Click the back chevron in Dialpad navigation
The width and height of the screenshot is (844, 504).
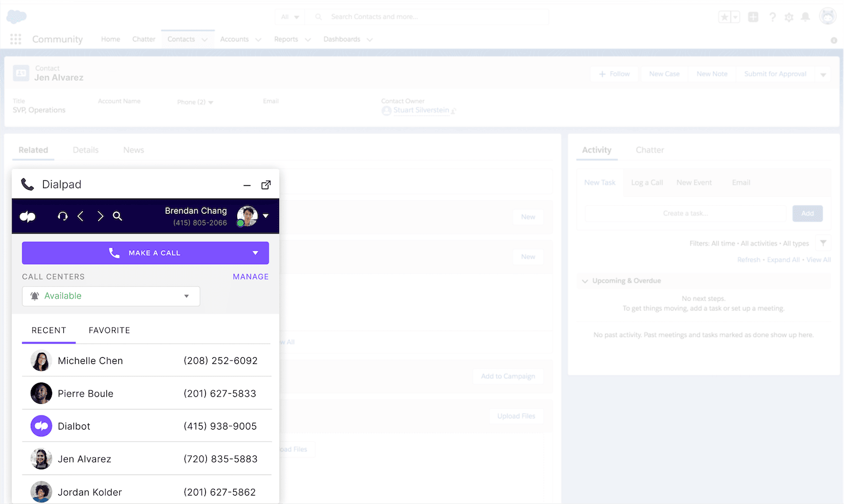click(x=80, y=216)
